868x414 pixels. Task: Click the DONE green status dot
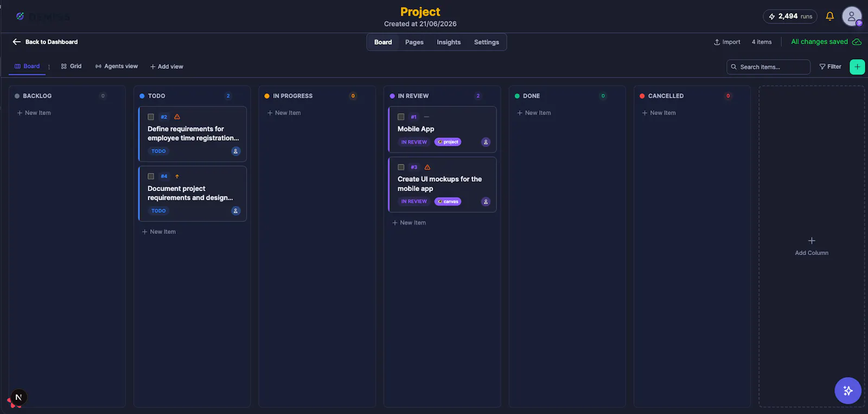pos(517,96)
